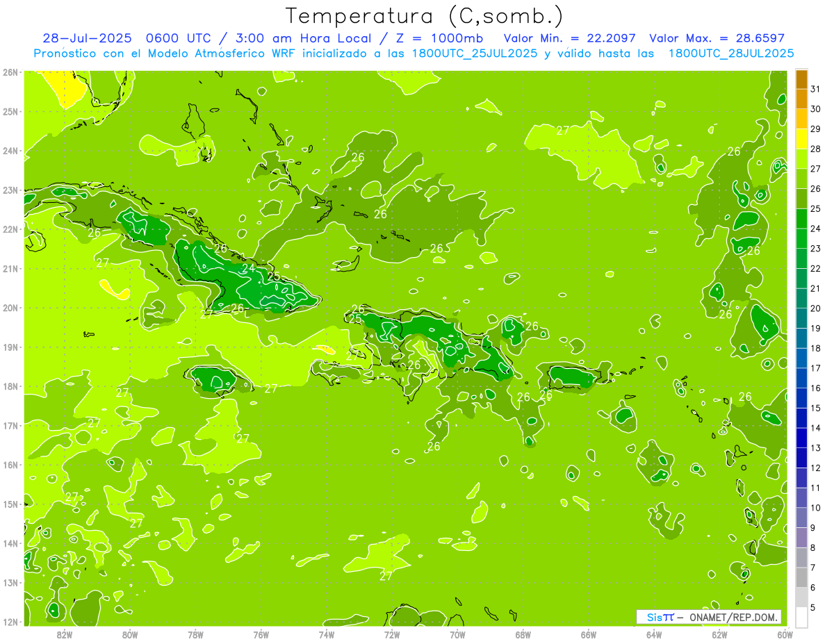
Task: Click the "60W" longitude axis label
Action: click(x=785, y=634)
